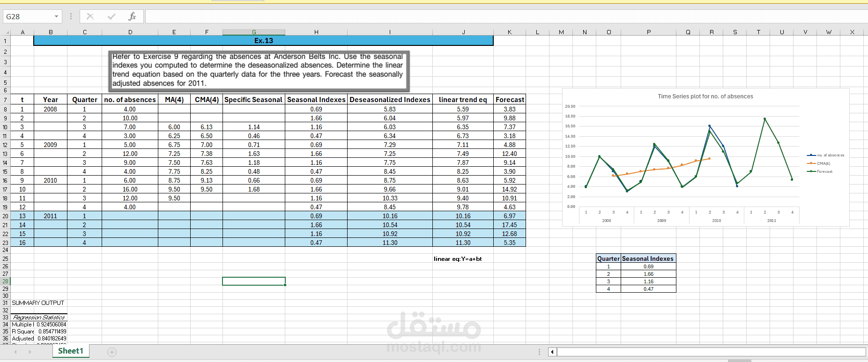Click next sheet navigation arrow

[x=30, y=352]
